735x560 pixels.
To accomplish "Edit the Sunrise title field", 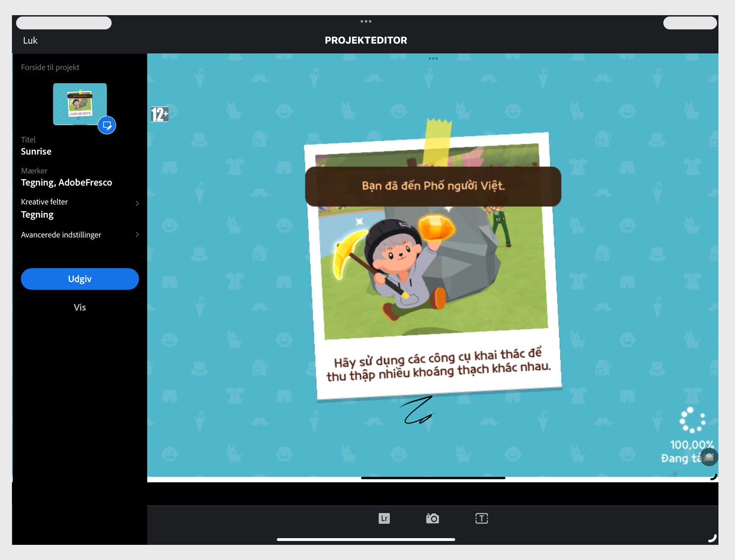I will pyautogui.click(x=36, y=151).
